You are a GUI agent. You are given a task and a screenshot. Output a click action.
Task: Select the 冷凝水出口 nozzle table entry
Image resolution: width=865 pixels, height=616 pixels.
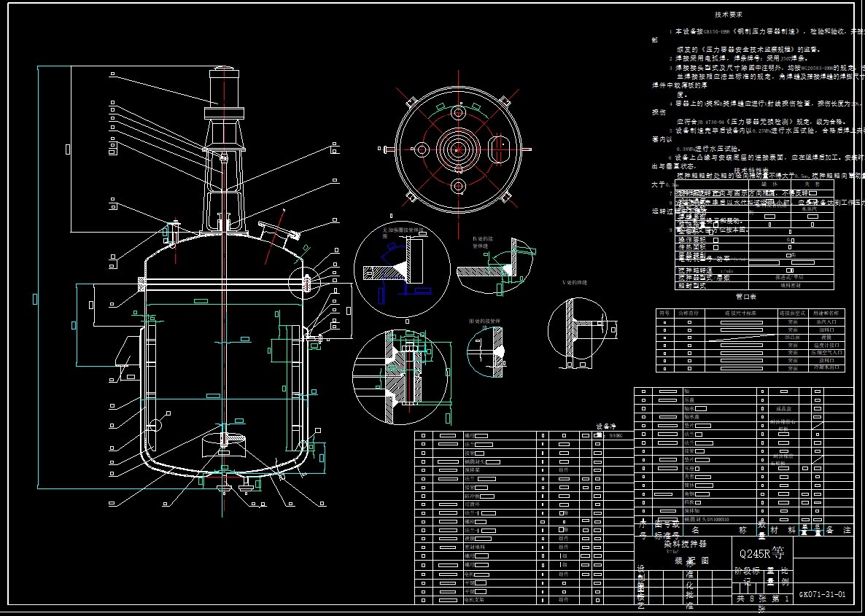pyautogui.click(x=750, y=367)
